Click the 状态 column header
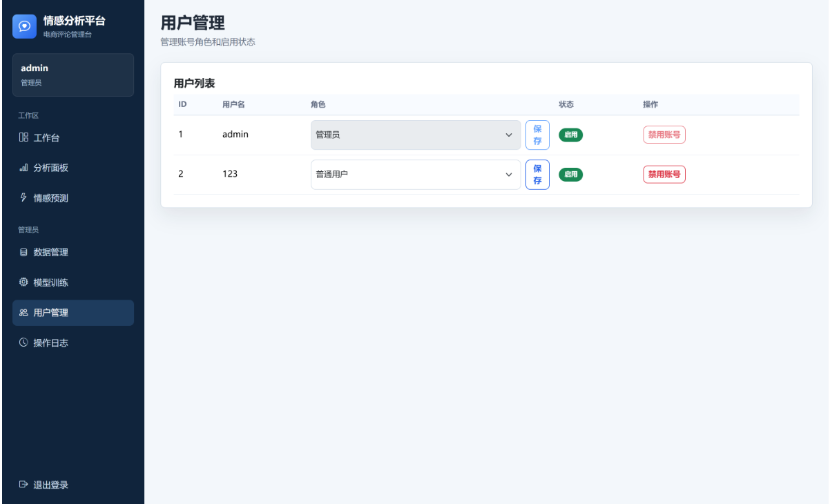This screenshot has height=504, width=839. tap(566, 104)
